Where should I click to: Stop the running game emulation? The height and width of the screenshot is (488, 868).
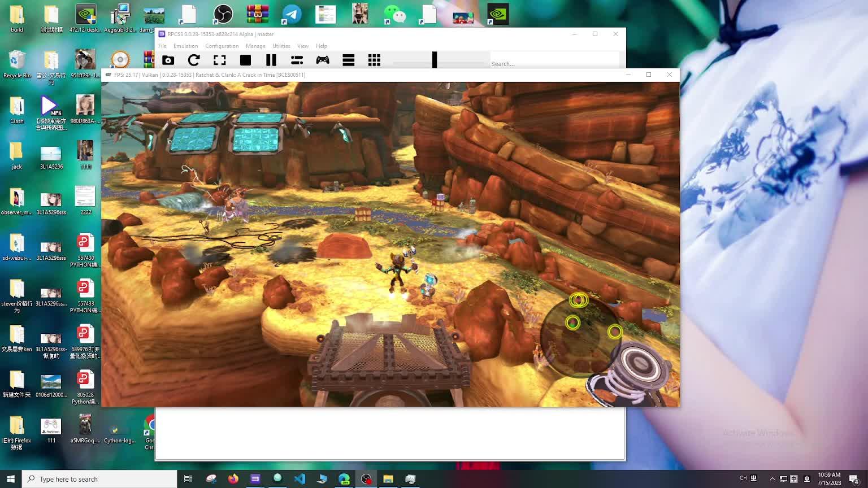click(245, 60)
